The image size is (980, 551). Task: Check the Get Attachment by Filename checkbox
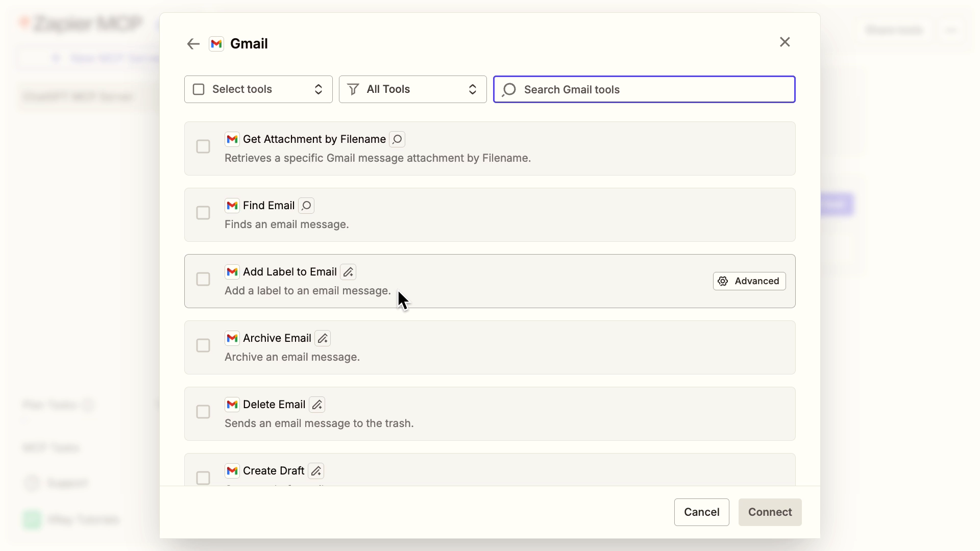[203, 146]
